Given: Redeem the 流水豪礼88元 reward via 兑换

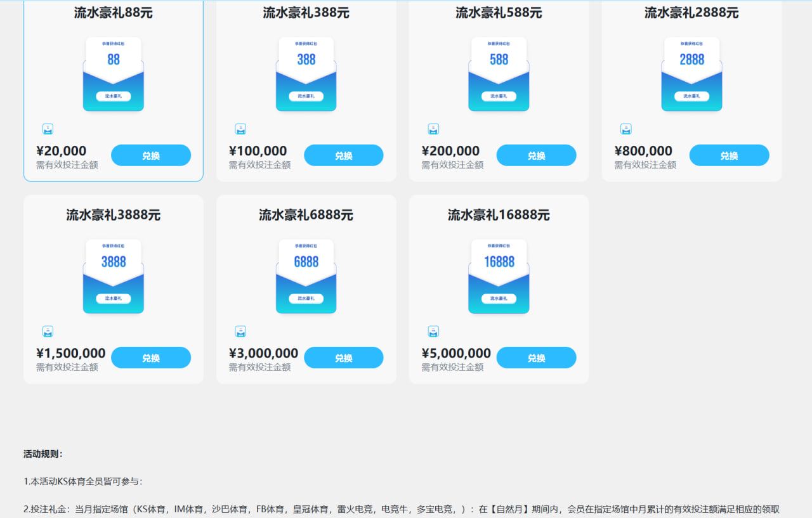Looking at the screenshot, I should (151, 155).
